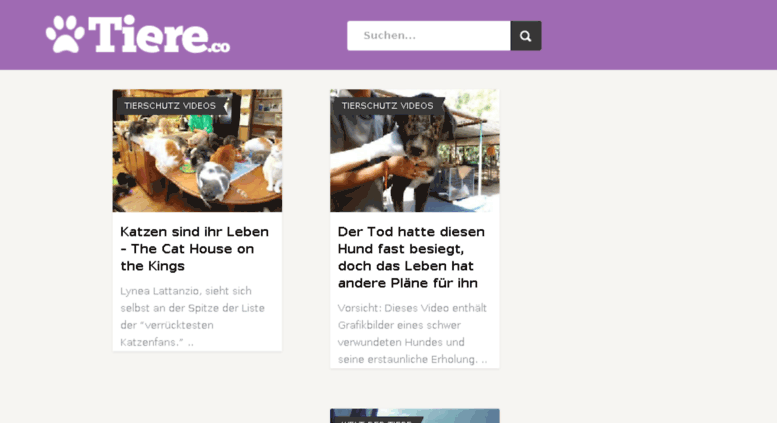The width and height of the screenshot is (777, 423).
Task: Focus the Suchen search field
Action: click(429, 36)
